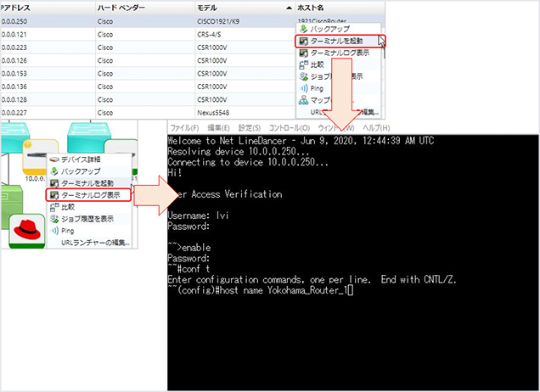Click the Red Hat device icon on the map
The image size is (540, 392).
click(x=27, y=230)
